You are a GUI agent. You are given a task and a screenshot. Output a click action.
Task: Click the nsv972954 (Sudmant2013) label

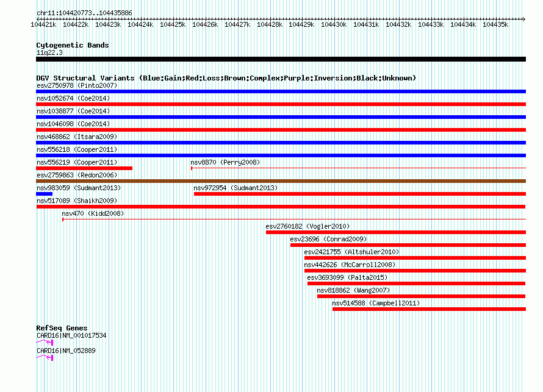[x=236, y=188]
